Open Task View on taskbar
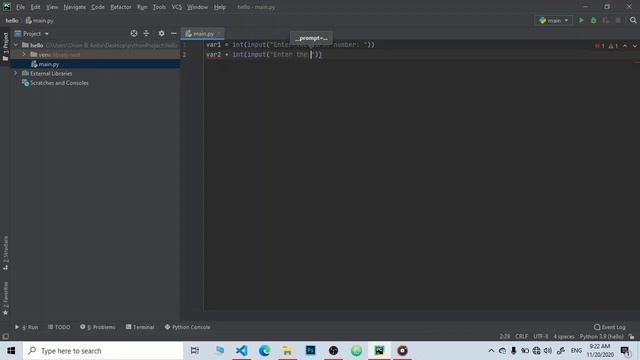Viewport: 640px width, 360px height. (195, 351)
